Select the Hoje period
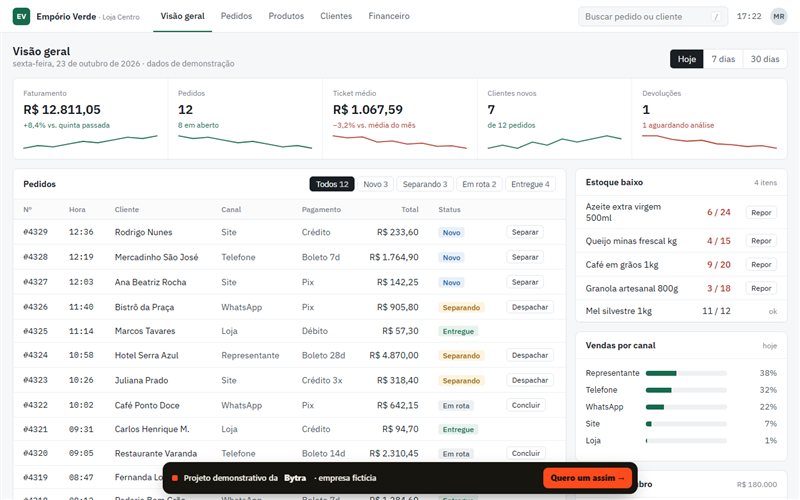800x500 pixels. pos(687,59)
